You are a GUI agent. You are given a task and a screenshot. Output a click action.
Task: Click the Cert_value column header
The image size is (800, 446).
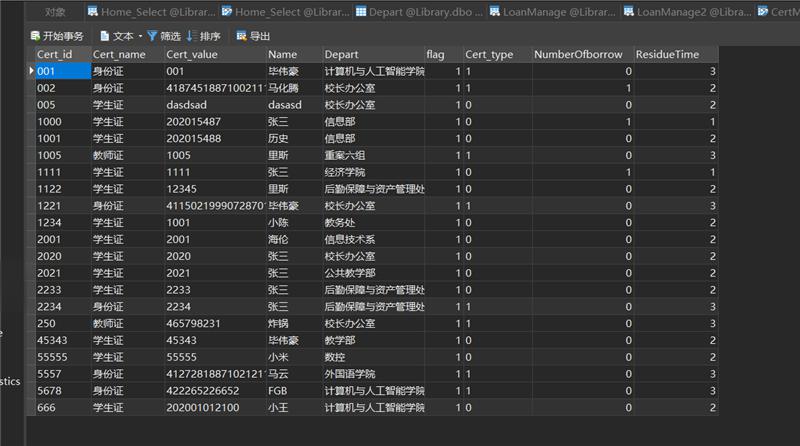click(215, 54)
